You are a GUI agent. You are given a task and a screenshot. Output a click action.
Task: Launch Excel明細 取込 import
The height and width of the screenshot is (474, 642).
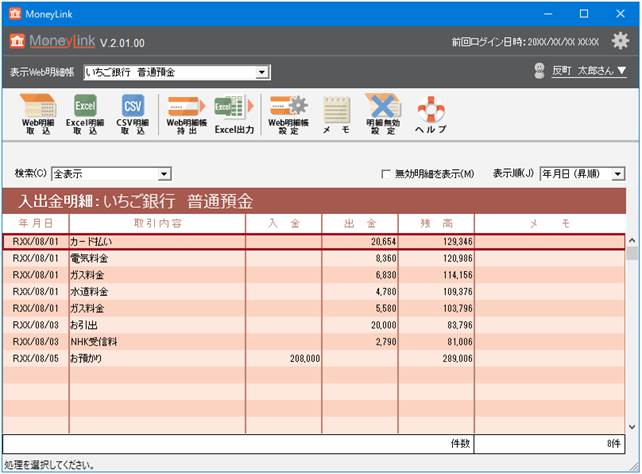coord(85,114)
